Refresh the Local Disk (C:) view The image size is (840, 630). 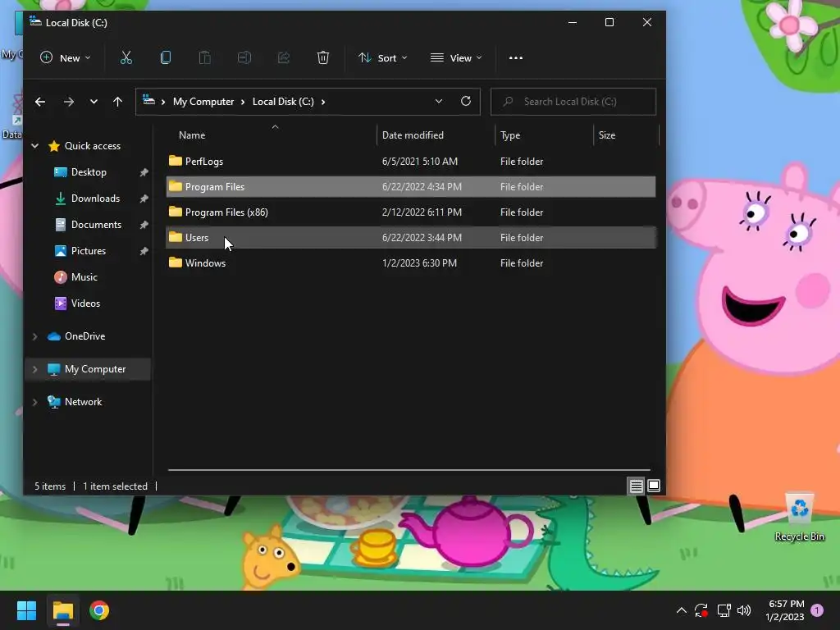(466, 101)
